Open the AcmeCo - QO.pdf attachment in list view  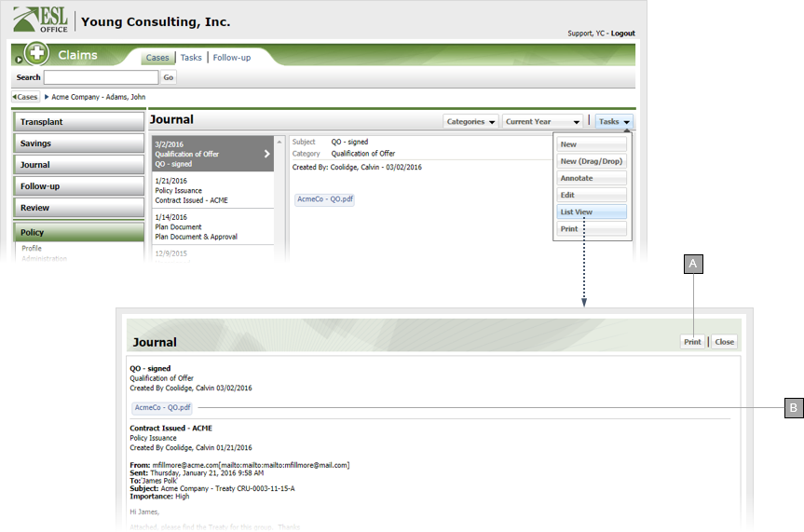[x=163, y=408]
